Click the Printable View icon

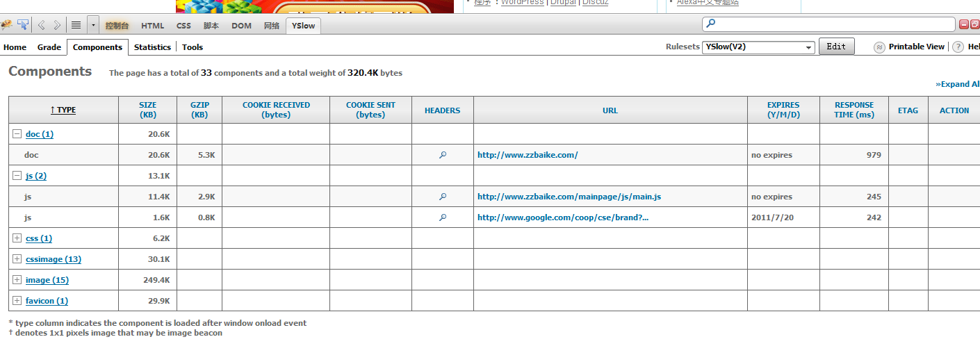point(879,47)
